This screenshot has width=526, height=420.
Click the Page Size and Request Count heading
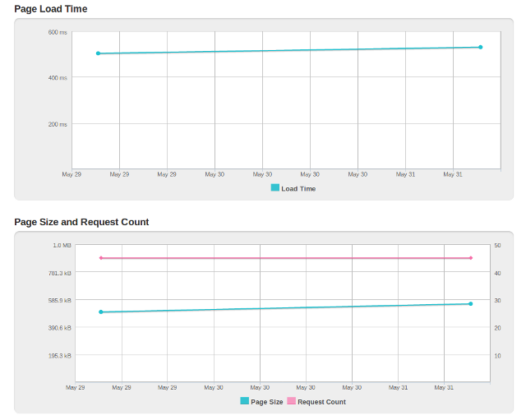coord(81,222)
